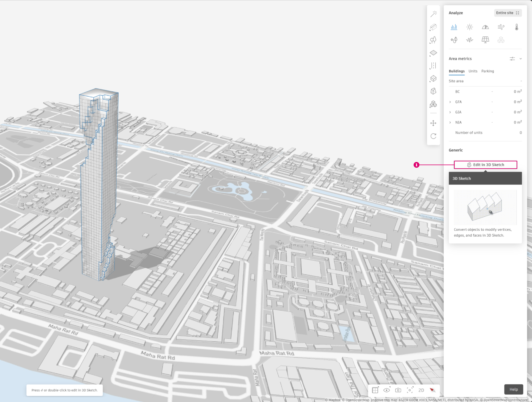Expand the GFA row
The height and width of the screenshot is (402, 532).
coord(450,102)
